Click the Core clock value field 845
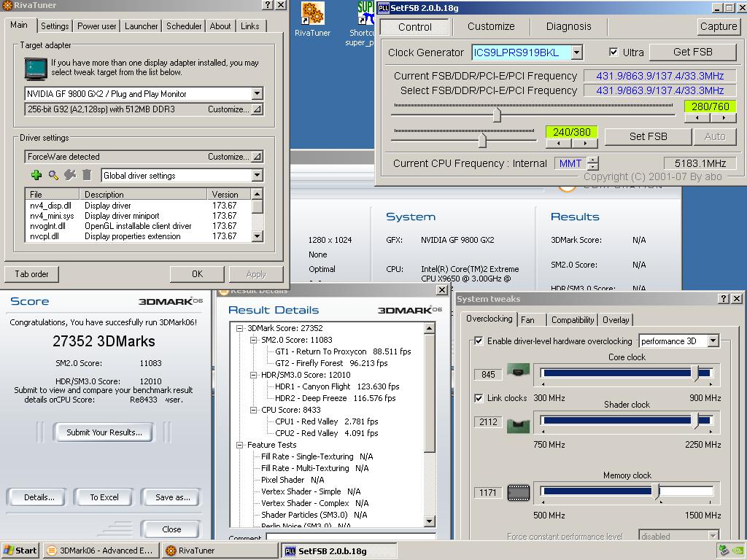The width and height of the screenshot is (747, 560). 488,374
